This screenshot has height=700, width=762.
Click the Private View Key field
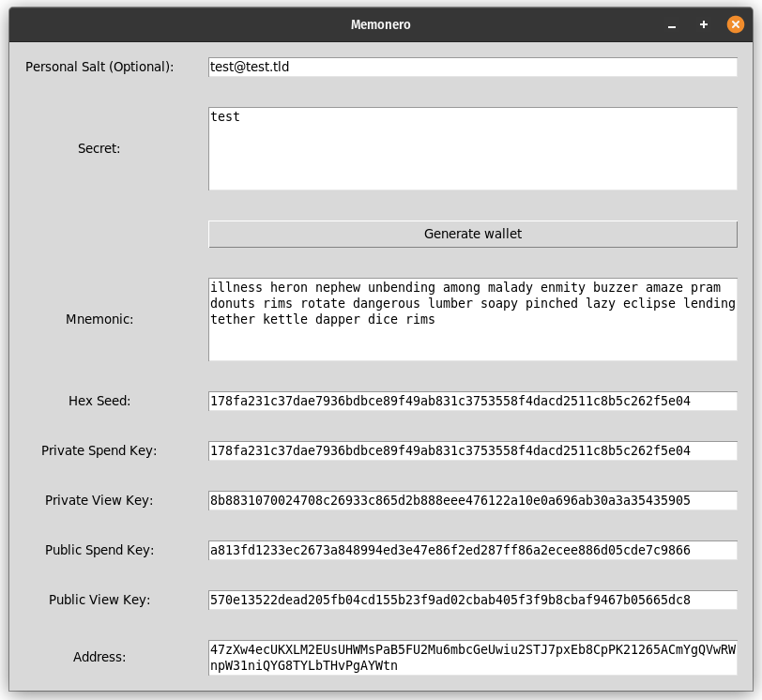473,500
